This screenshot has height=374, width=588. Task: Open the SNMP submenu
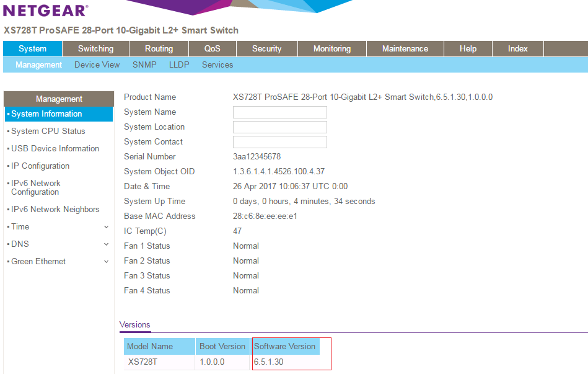144,65
